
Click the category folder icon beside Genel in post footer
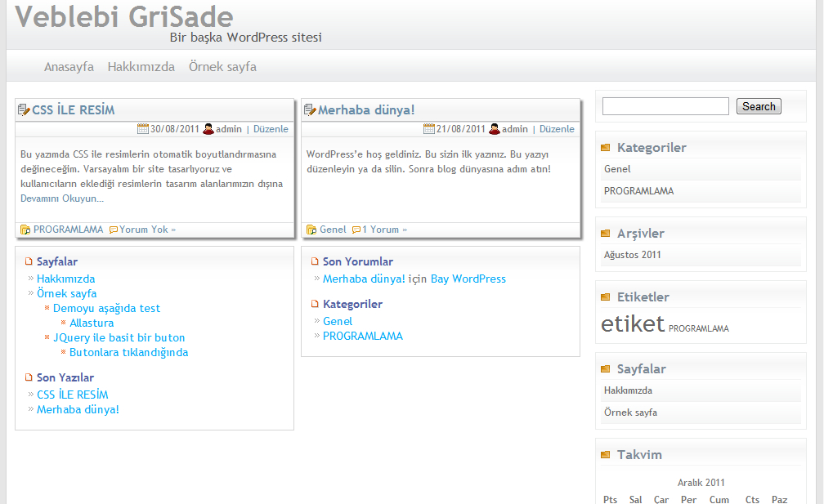click(311, 230)
